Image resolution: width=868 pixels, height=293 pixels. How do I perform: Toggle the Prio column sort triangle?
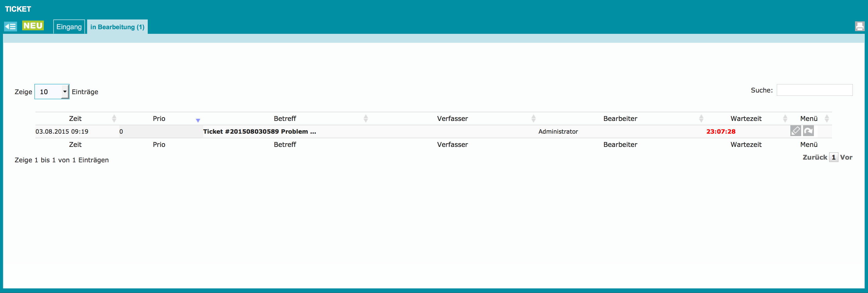[198, 120]
